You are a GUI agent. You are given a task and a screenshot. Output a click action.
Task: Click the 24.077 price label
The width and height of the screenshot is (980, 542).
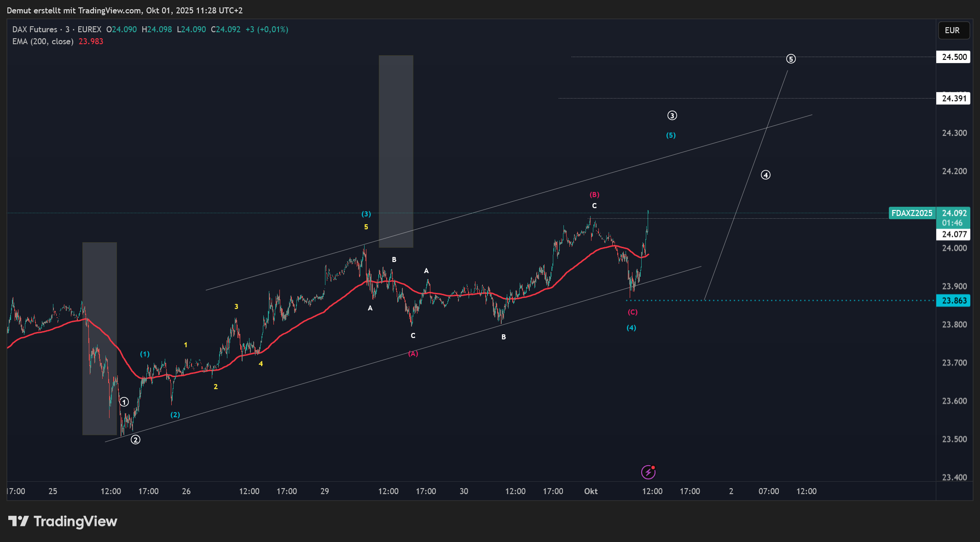[x=954, y=234]
